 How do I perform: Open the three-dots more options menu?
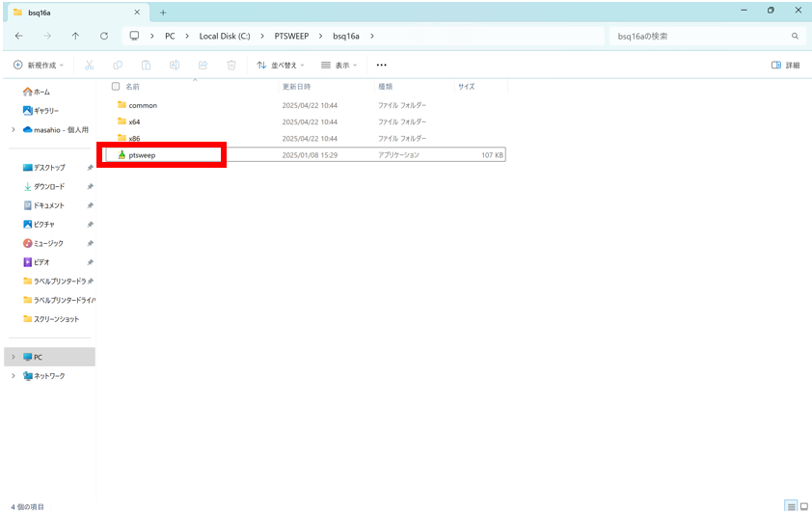(x=382, y=65)
